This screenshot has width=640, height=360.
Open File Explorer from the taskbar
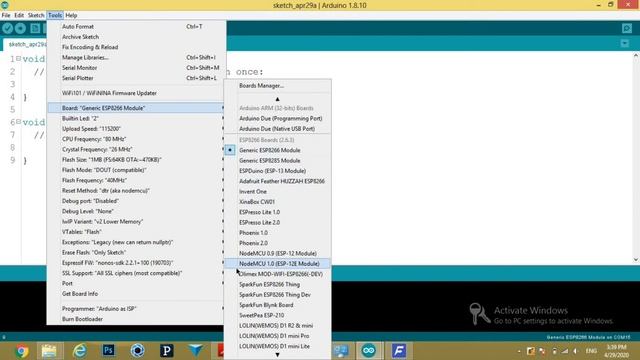coord(49,351)
